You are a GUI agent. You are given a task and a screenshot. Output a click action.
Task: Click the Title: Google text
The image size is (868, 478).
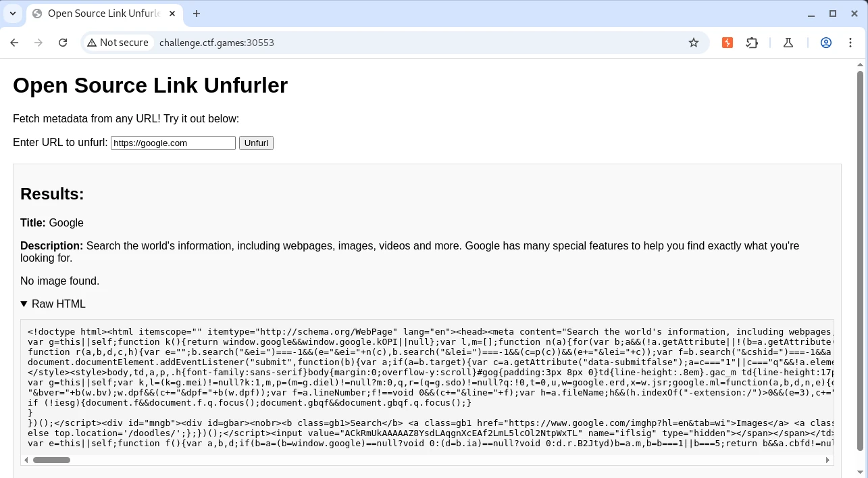52,223
